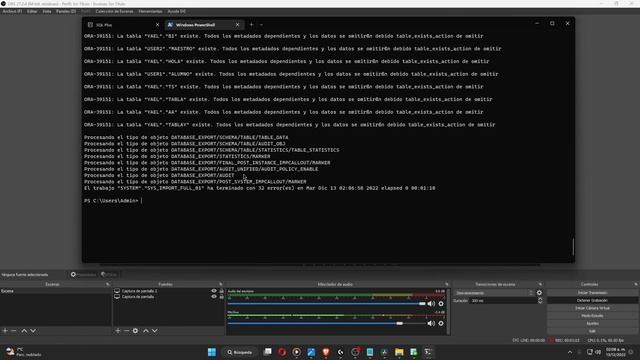Close the SQL Plus terminal tab
The image size is (640, 360).
[158, 25]
